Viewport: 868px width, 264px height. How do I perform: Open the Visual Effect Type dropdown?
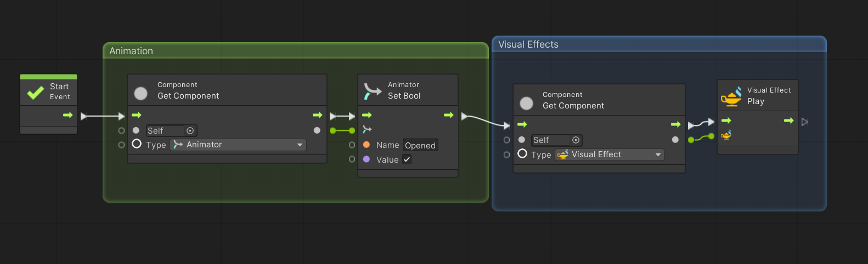click(609, 155)
